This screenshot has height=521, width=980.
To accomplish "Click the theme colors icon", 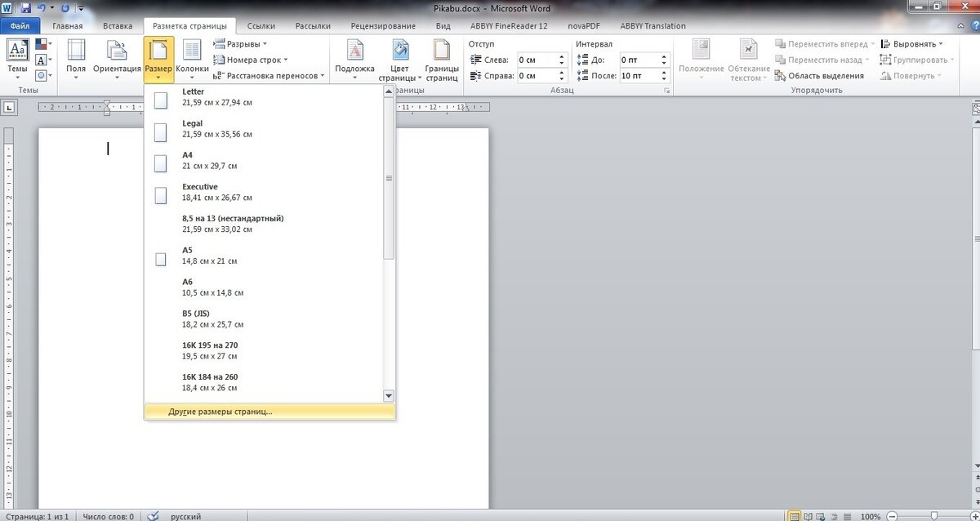I will point(42,45).
